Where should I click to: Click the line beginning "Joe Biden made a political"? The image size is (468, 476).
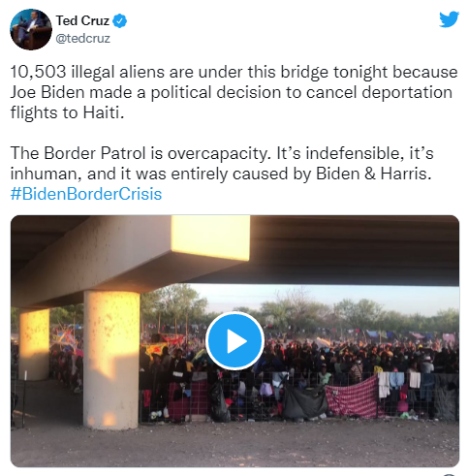tap(232, 92)
